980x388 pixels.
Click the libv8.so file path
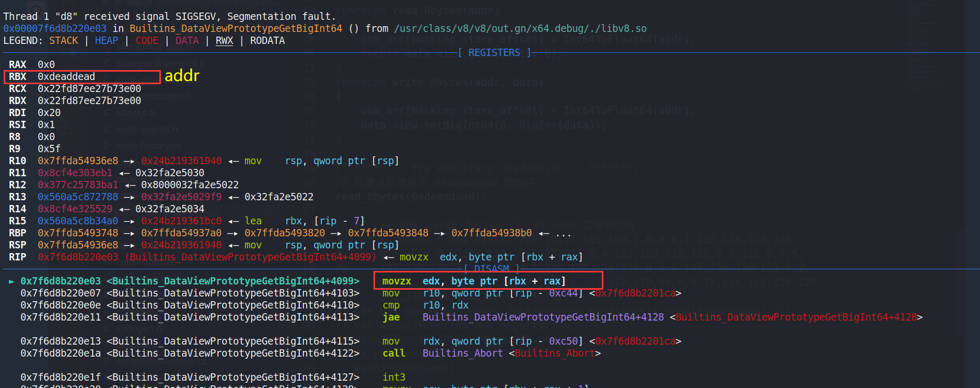[x=520, y=29]
